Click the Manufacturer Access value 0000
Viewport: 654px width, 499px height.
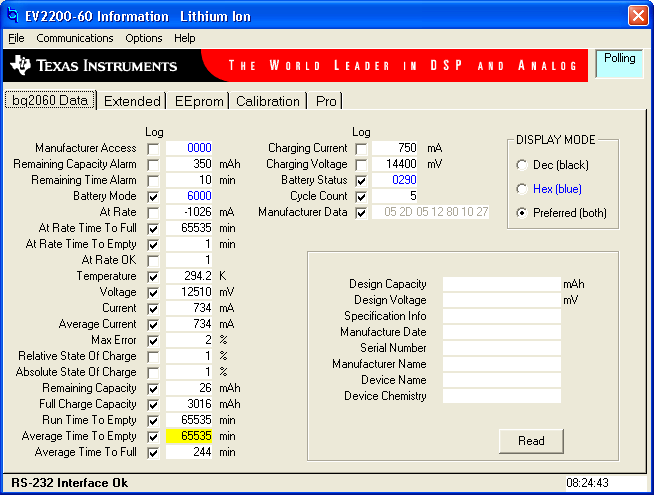click(189, 148)
